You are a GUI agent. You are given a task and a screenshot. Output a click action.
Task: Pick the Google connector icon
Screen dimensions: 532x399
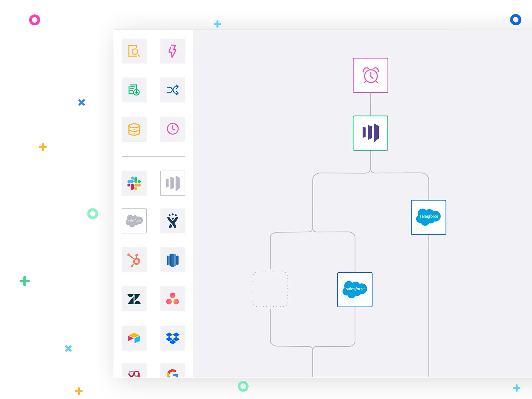pos(173,370)
